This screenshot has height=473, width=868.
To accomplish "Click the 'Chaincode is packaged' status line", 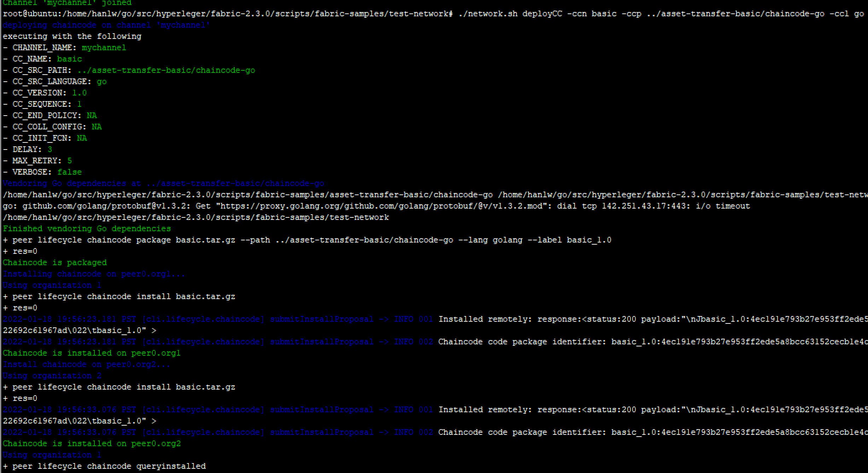I will 54,262.
